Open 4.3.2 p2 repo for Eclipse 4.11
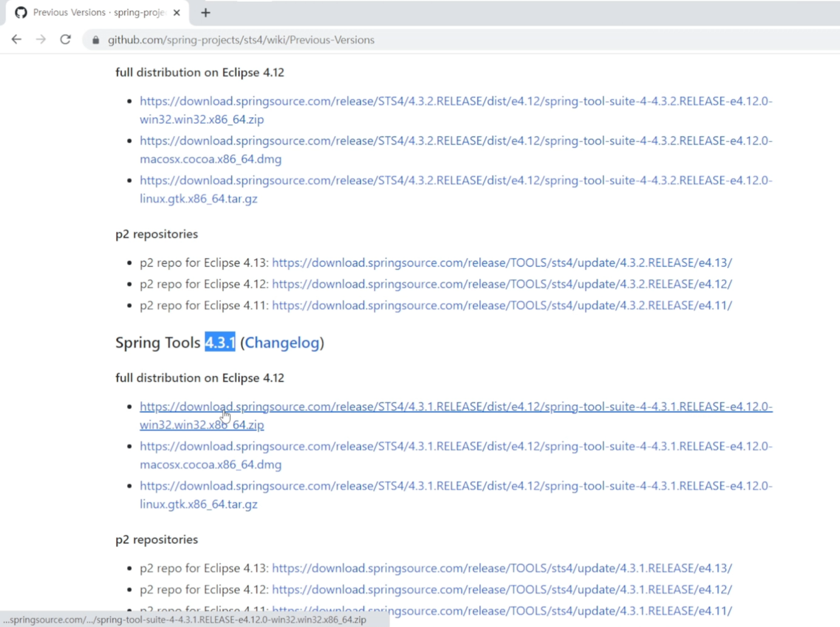This screenshot has width=840, height=627. (502, 305)
